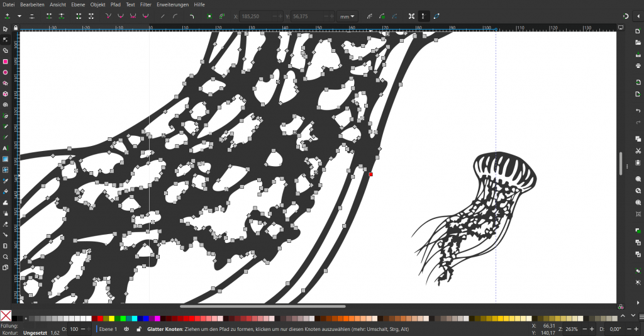Open the Erweiterungen menu
This screenshot has height=336, width=644.
[x=173, y=4]
